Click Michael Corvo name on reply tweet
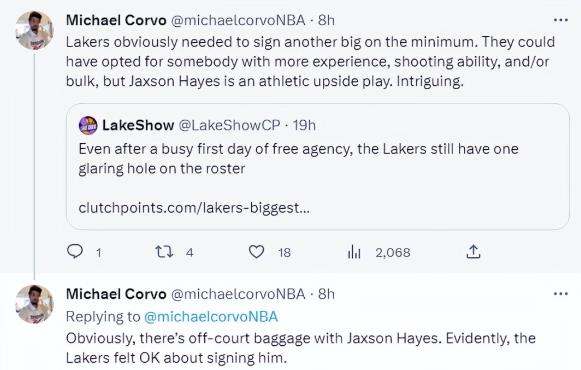 [x=116, y=294]
